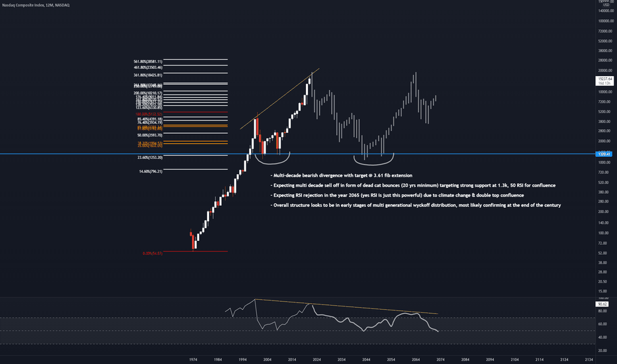
Task: Click the 1994 year on time axis
Action: 242,359
